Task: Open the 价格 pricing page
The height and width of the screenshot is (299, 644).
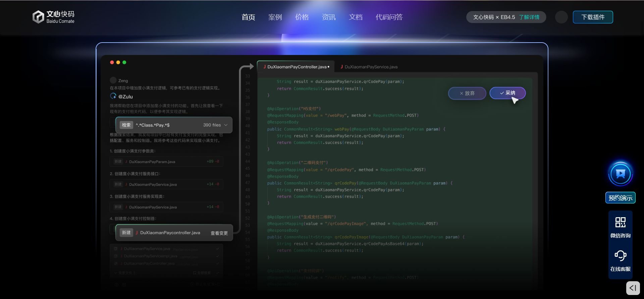Action: coord(302,17)
